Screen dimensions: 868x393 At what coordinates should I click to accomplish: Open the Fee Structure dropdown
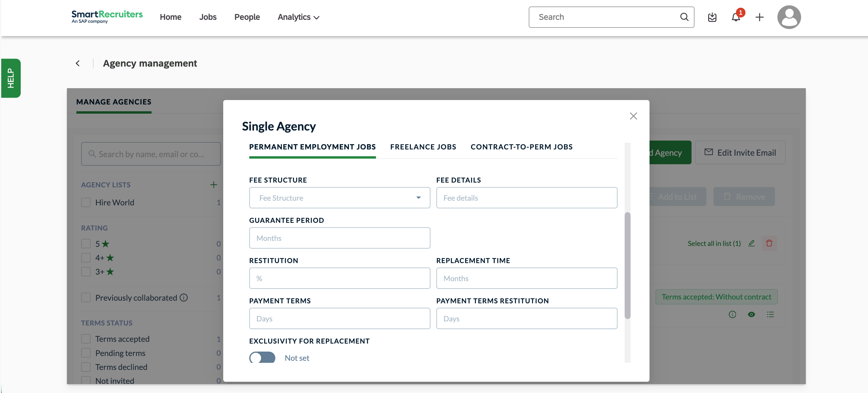[339, 198]
